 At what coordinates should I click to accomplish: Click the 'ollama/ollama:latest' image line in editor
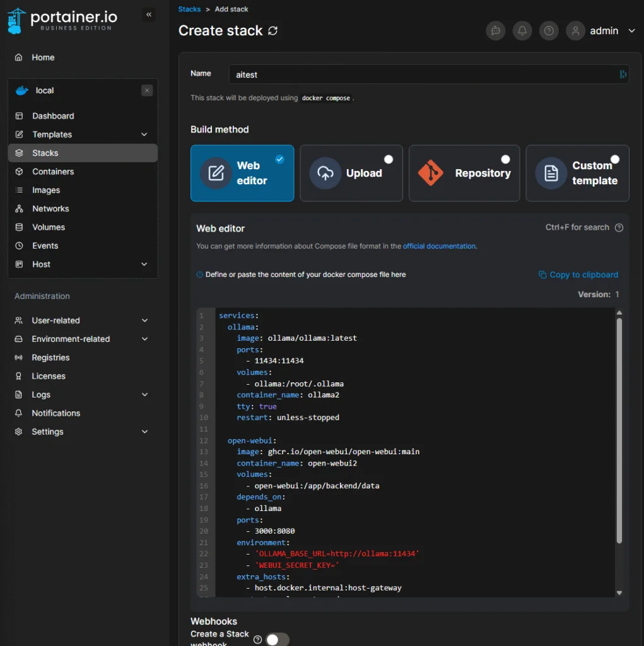point(296,338)
